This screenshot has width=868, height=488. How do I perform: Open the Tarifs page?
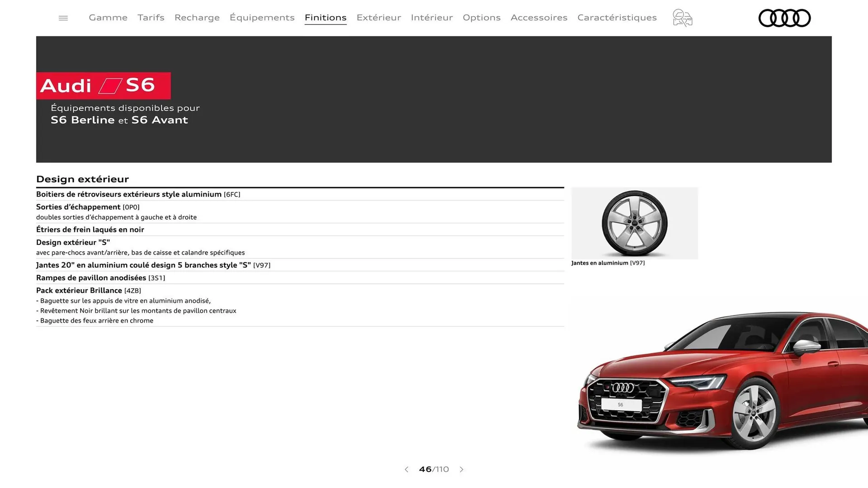(x=151, y=18)
